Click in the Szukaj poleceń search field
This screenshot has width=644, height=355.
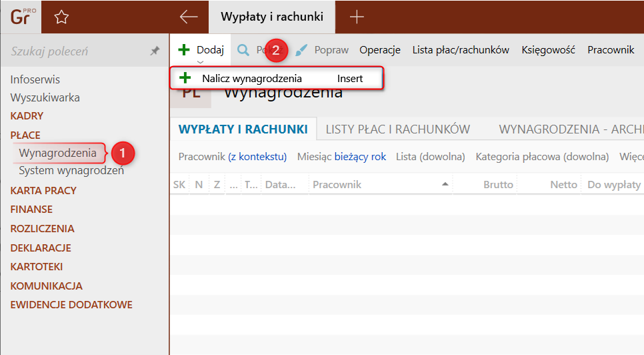78,51
